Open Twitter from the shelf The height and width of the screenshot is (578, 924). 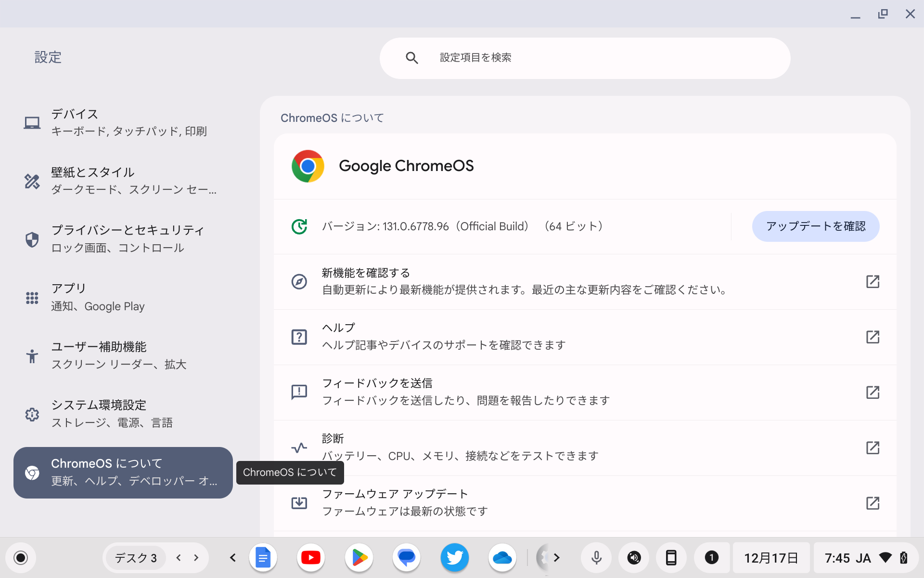click(454, 558)
